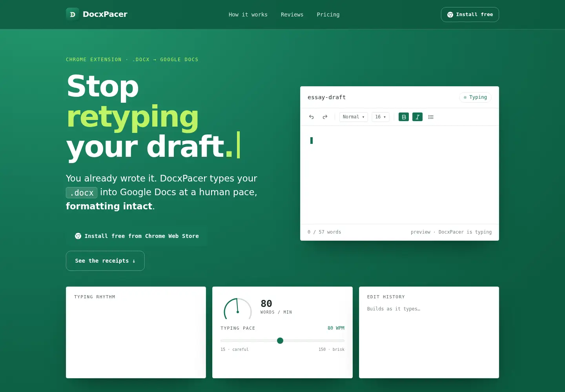565x392 pixels.
Task: Open the Normal paragraph style dropdown
Action: coord(354,117)
